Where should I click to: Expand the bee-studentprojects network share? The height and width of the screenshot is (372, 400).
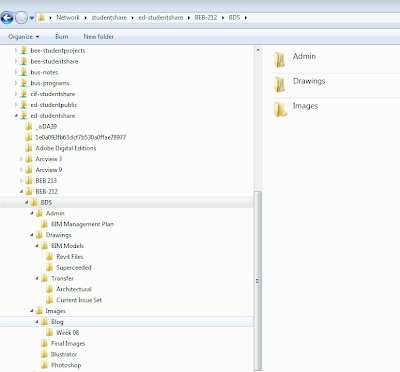[16, 51]
